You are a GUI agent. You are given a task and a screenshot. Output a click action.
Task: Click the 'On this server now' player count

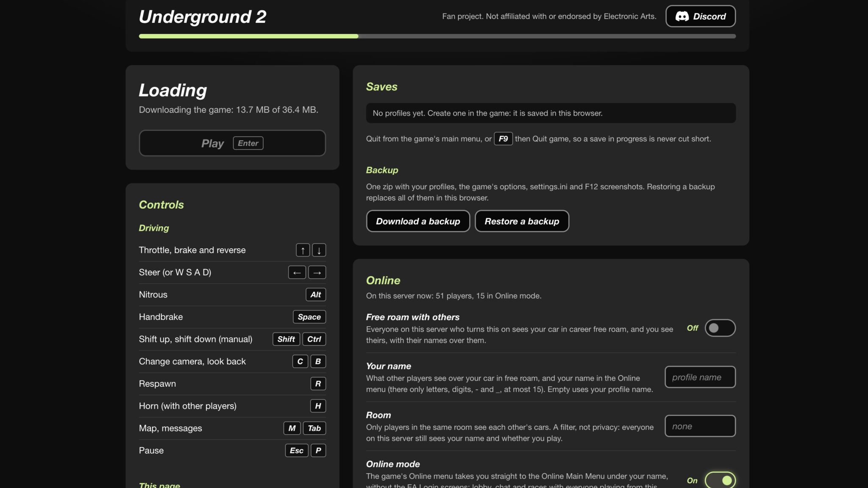pyautogui.click(x=453, y=296)
